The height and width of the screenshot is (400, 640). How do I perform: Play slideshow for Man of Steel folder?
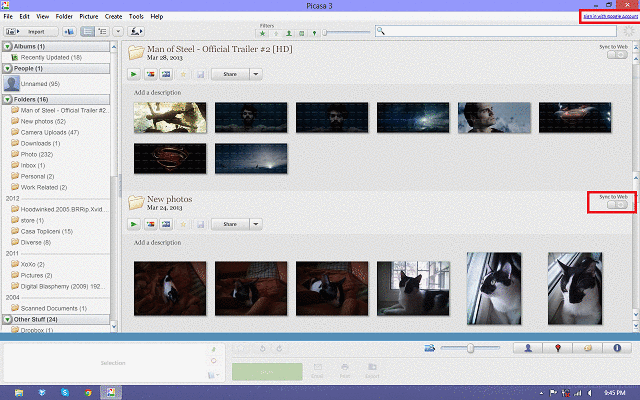133,74
